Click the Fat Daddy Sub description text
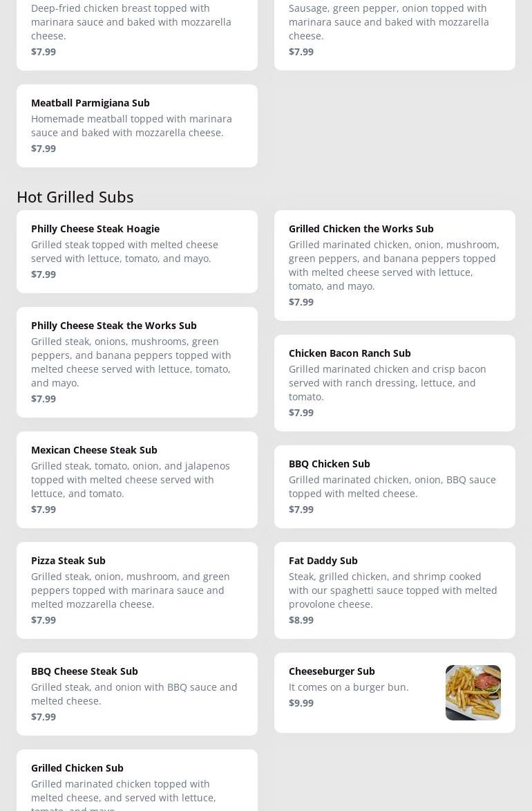Screen dimensions: 532x811 392,590
